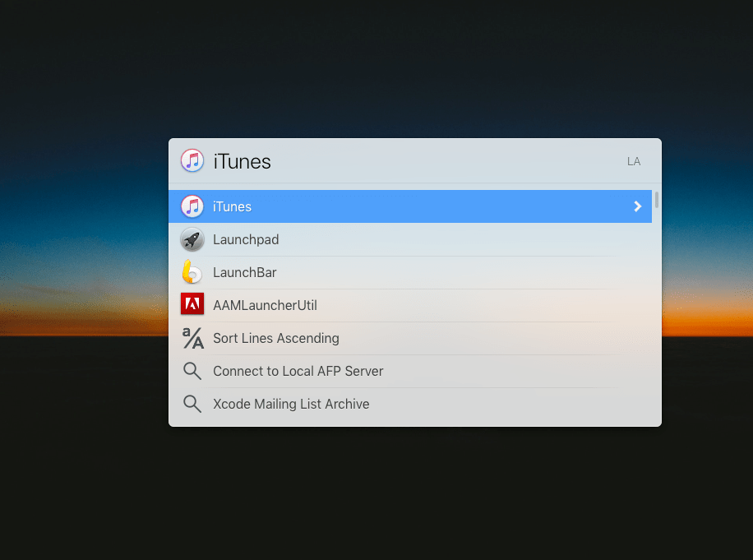Click the Launchpad rocket icon
This screenshot has width=753, height=560.
192,239
